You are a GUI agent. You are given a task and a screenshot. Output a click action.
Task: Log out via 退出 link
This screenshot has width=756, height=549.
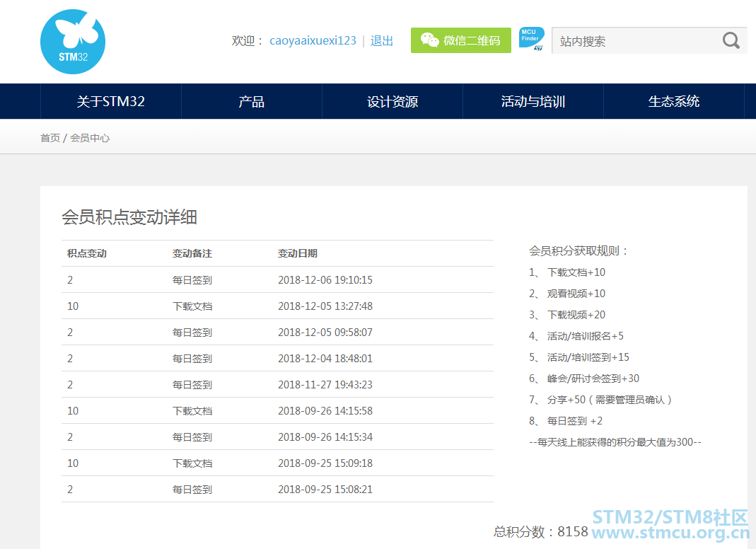[x=382, y=40]
